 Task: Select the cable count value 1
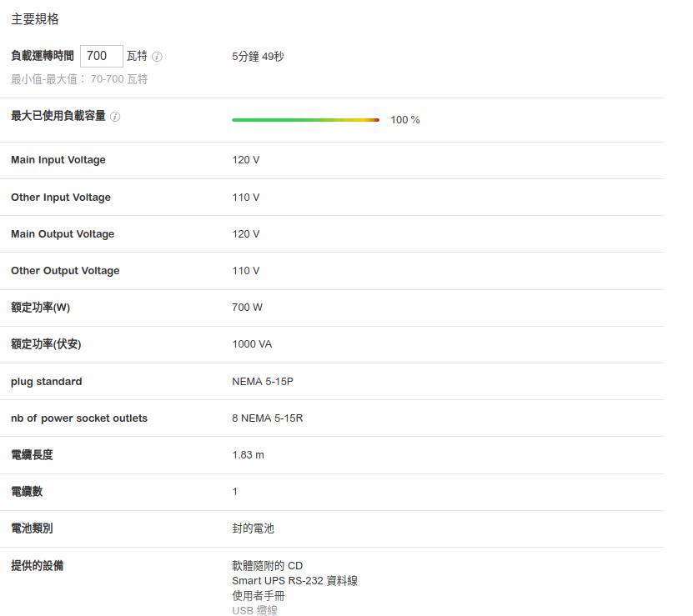[x=234, y=492]
